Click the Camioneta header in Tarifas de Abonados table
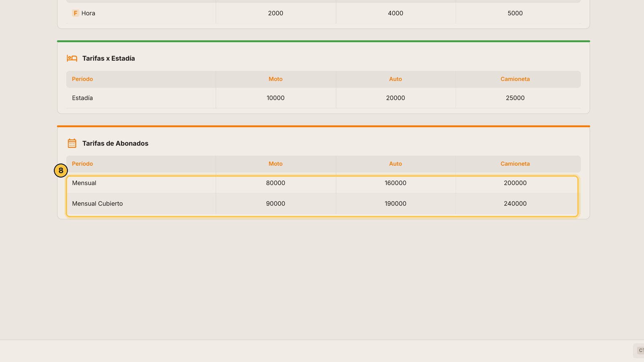The width and height of the screenshot is (644, 362). tap(515, 164)
